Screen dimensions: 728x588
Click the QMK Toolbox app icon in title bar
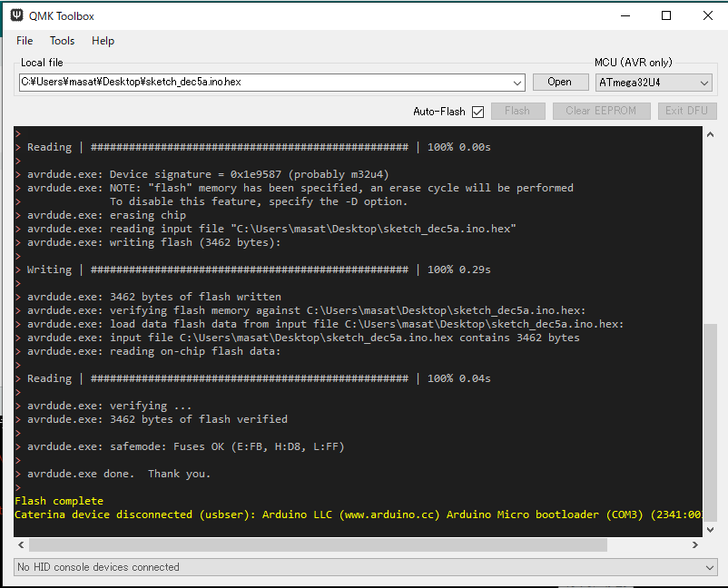point(16,15)
